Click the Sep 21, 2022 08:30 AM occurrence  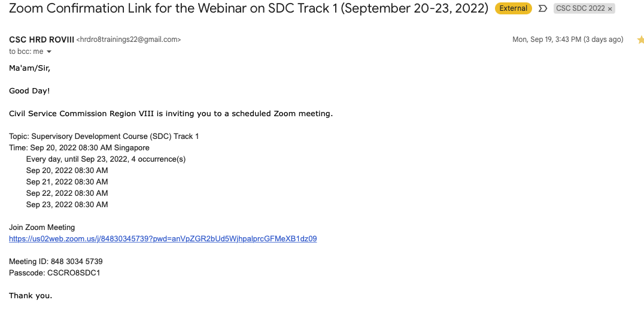coord(67,182)
